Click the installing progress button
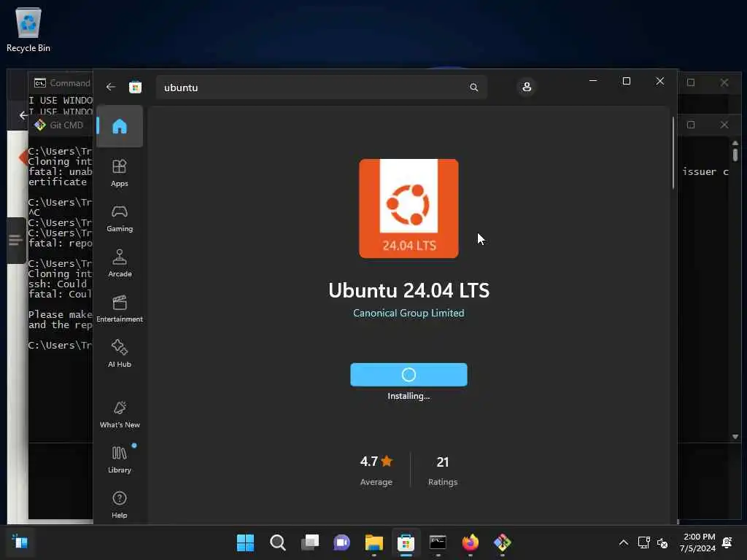The image size is (747, 560). point(409,375)
